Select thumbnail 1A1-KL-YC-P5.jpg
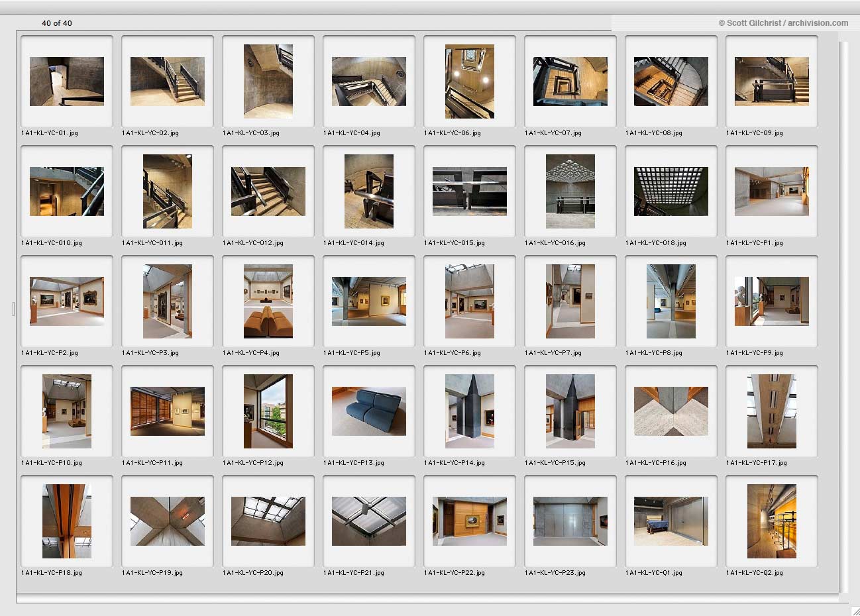 [369, 301]
